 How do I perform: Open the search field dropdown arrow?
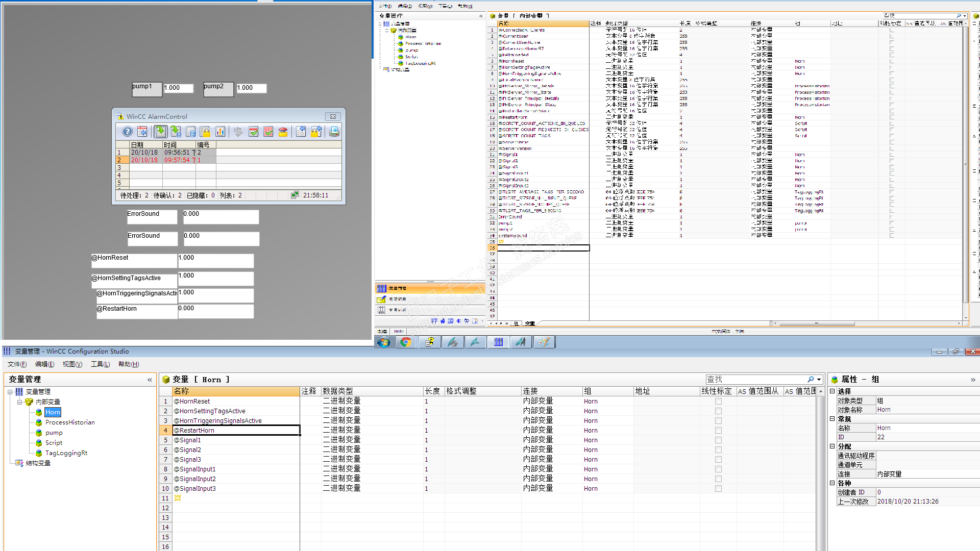point(819,380)
